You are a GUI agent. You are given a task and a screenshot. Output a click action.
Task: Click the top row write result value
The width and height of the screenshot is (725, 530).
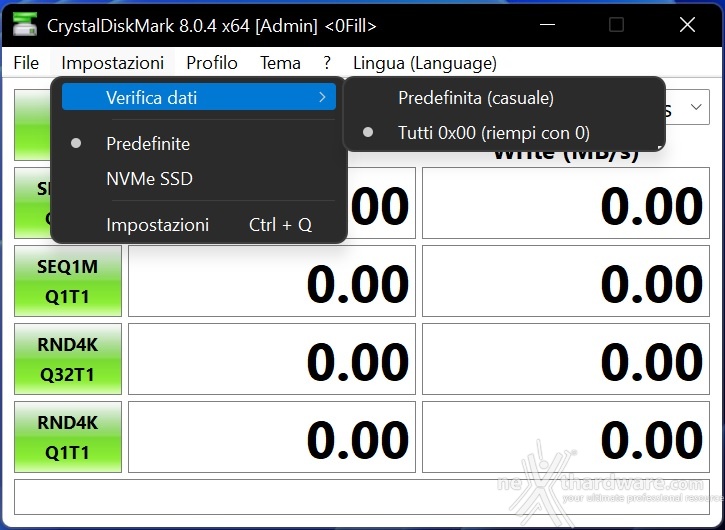coord(566,203)
